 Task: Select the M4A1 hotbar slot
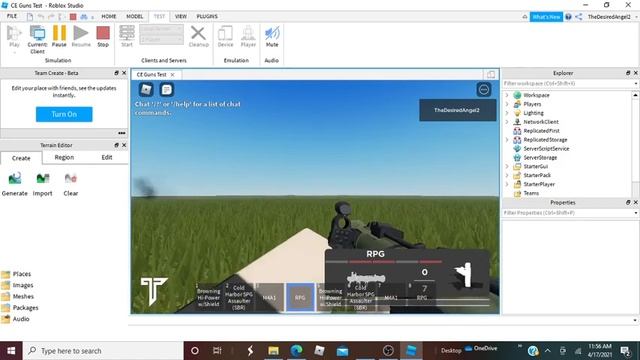coord(269,298)
